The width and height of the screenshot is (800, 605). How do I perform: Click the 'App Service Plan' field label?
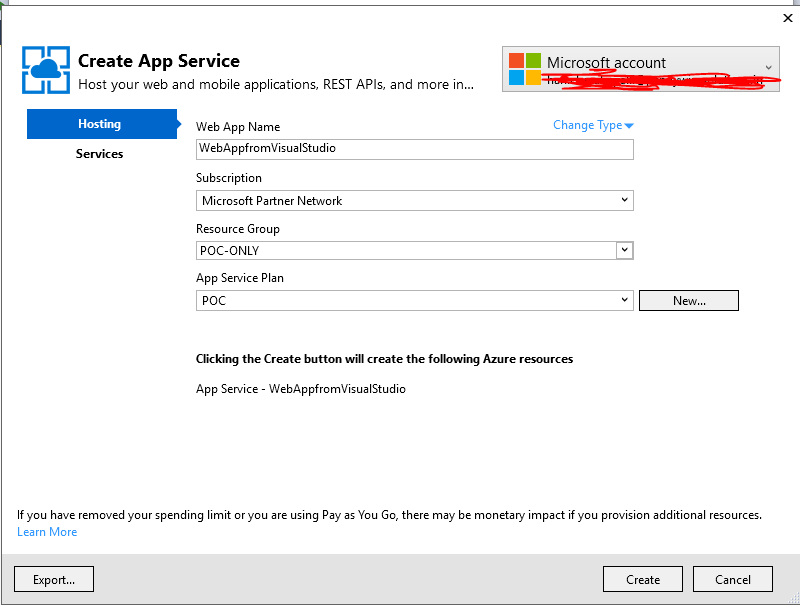point(240,278)
